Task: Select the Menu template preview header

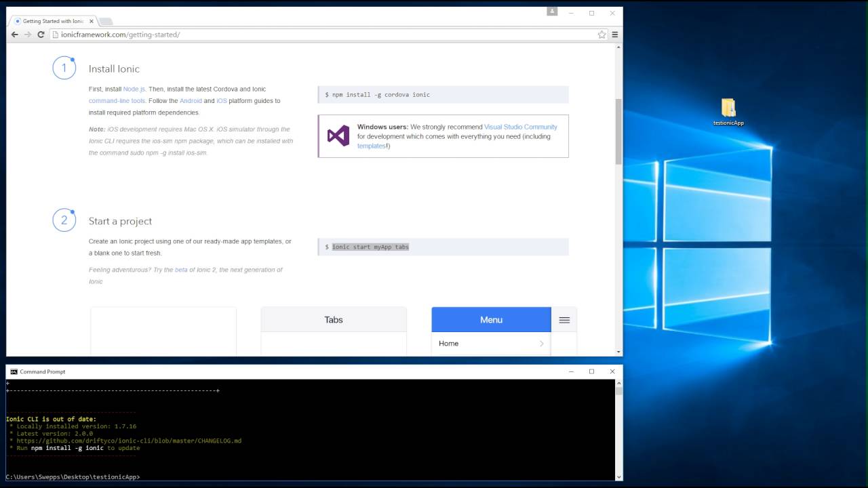Action: (x=491, y=320)
